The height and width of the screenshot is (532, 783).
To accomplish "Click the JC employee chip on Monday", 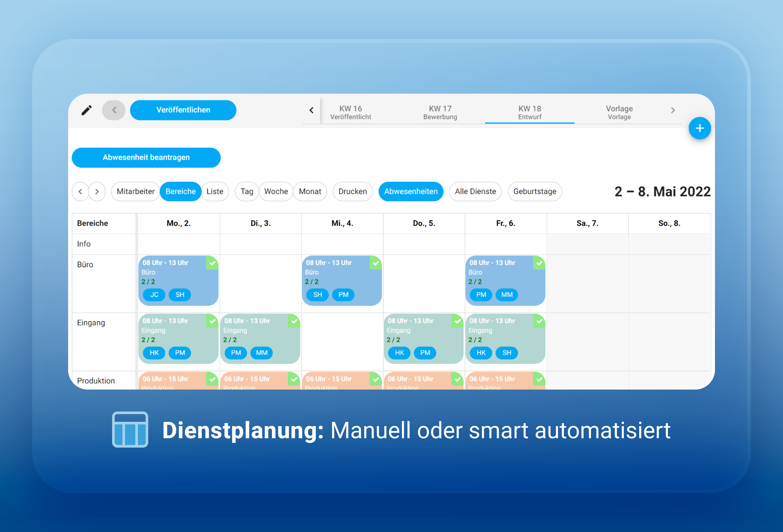I will pos(154,295).
